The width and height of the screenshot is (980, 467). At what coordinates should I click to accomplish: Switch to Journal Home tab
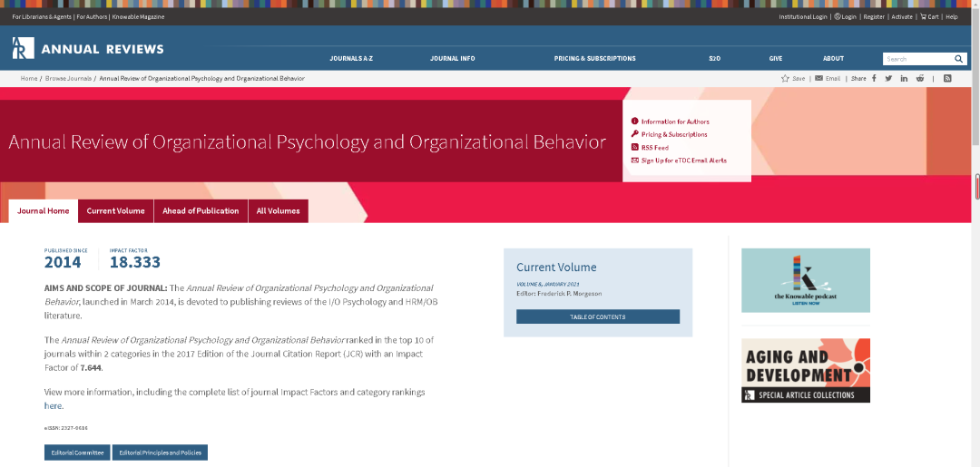pyautogui.click(x=44, y=211)
